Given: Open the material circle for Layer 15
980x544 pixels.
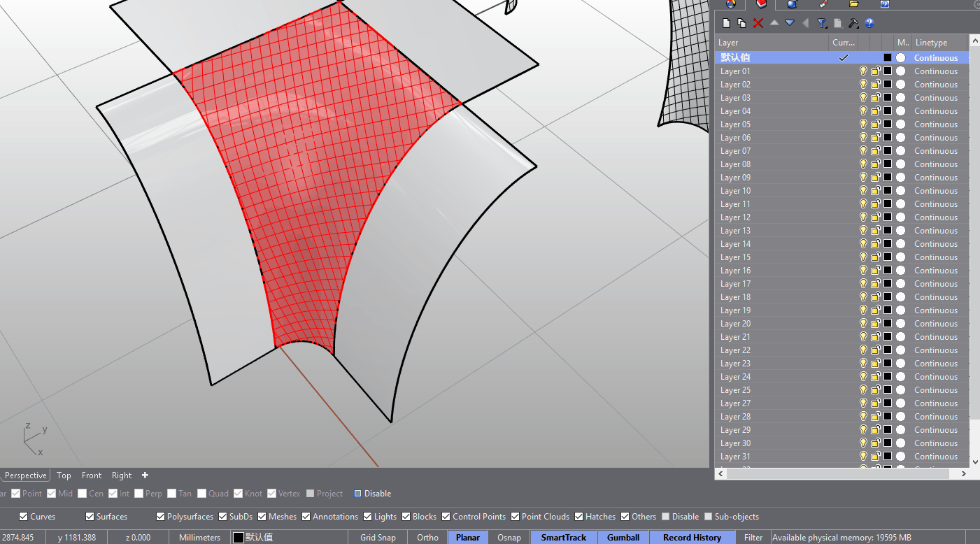Looking at the screenshot, I should 901,257.
